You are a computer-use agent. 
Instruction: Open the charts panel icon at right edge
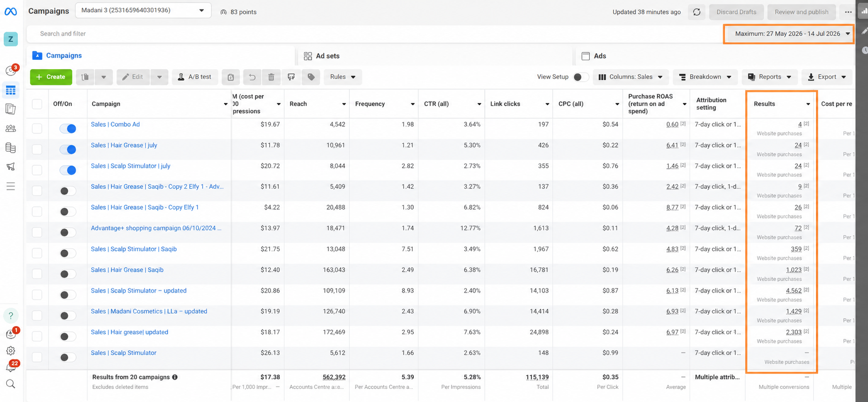click(x=863, y=12)
